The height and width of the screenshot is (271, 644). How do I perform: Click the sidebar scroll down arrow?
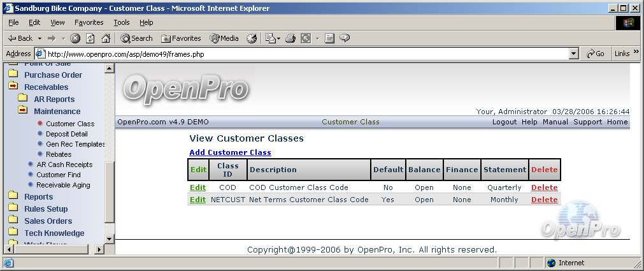point(109,239)
